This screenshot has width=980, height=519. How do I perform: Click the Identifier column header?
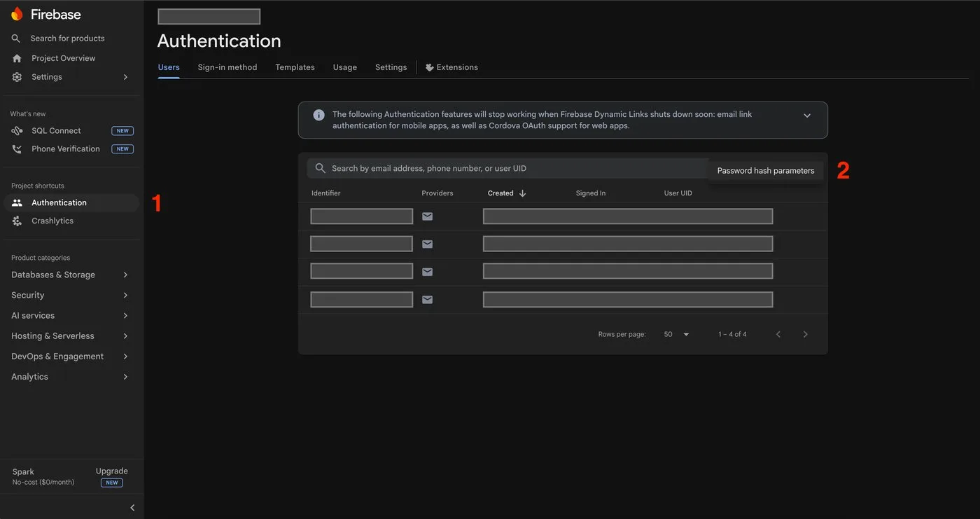[326, 193]
